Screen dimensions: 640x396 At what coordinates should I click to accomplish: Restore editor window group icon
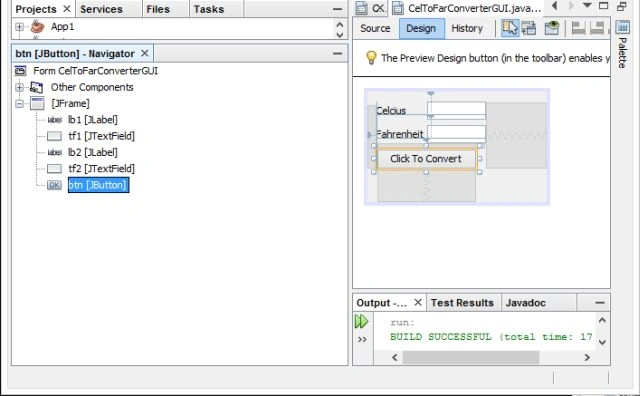click(622, 6)
